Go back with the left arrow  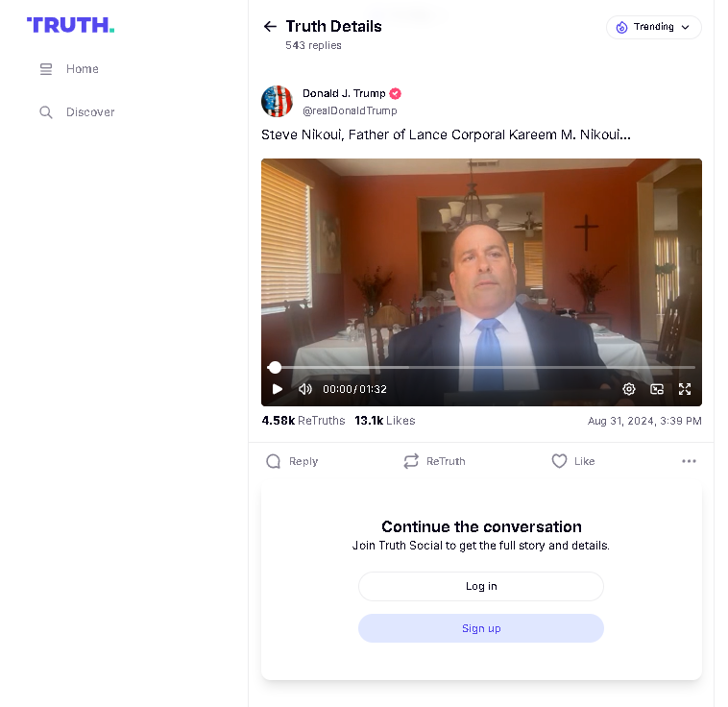point(270,27)
